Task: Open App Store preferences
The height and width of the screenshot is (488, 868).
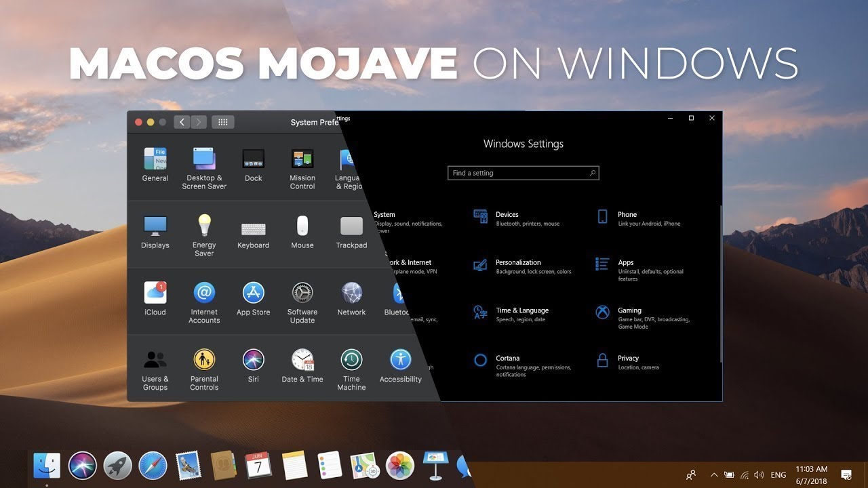Action: pos(254,299)
